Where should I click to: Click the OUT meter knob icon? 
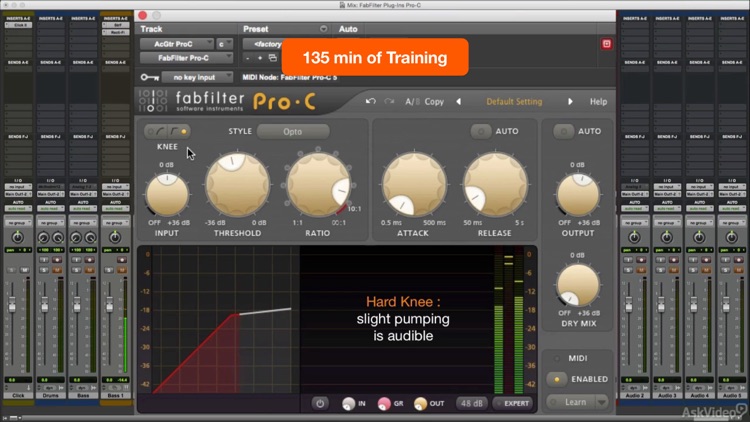pos(420,404)
